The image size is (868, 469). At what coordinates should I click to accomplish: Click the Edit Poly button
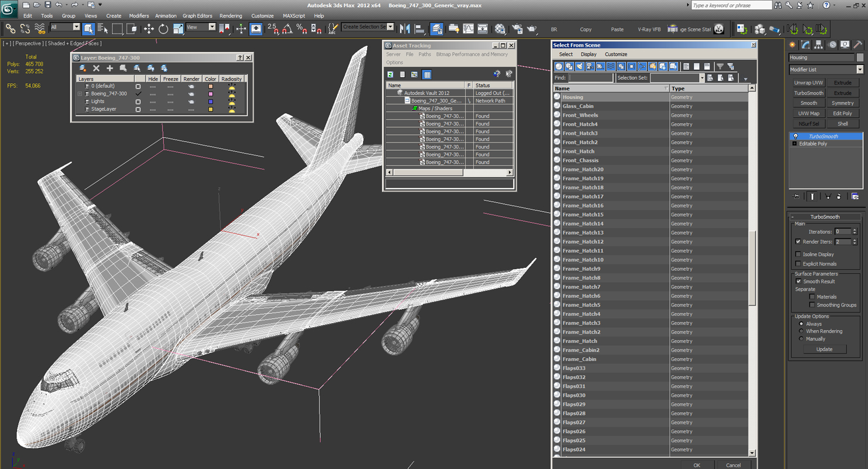(843, 114)
